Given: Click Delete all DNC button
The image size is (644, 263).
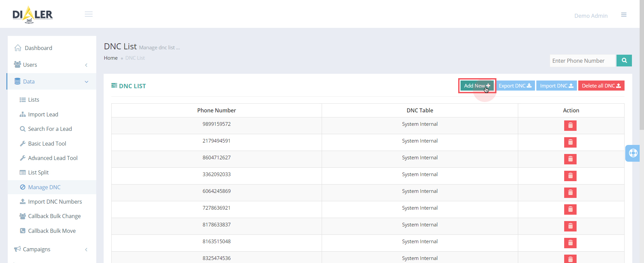Looking at the screenshot, I should pos(601,86).
